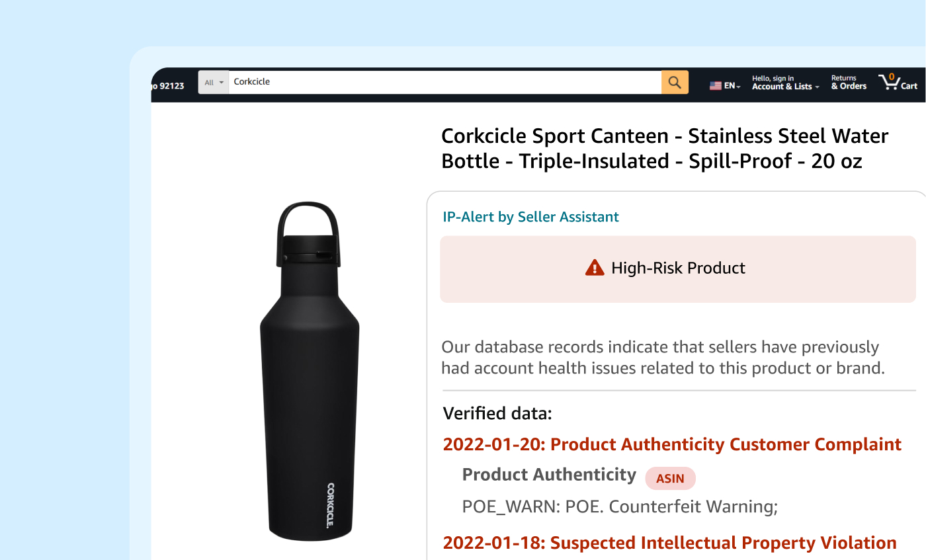The height and width of the screenshot is (560, 926).
Task: Click the red warning triangle icon
Action: (x=595, y=268)
